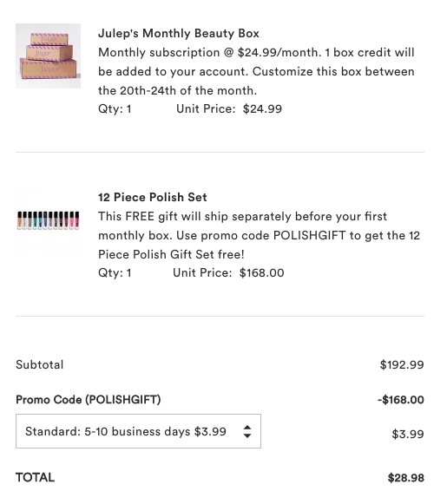Click the $3.99 shipping cost value
The height and width of the screenshot is (504, 447).
coord(408,434)
